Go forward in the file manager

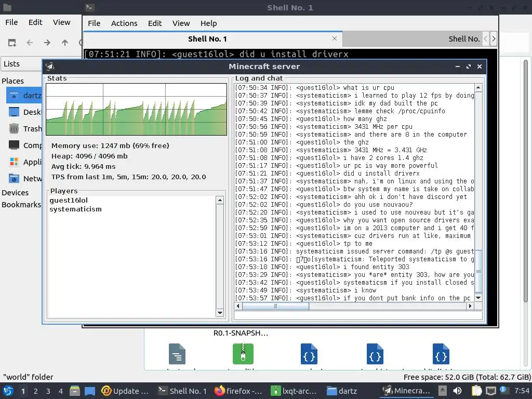(47, 43)
